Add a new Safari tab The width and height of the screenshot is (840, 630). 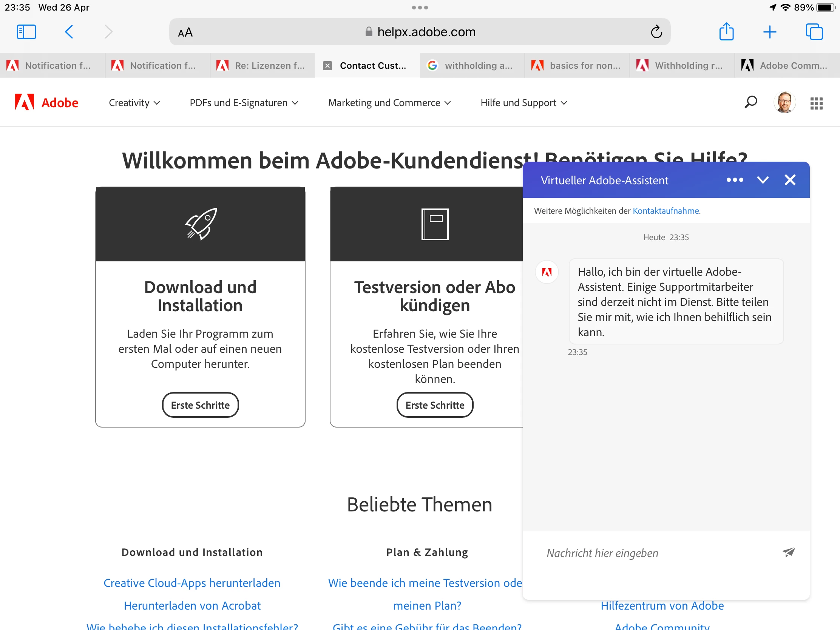(769, 32)
